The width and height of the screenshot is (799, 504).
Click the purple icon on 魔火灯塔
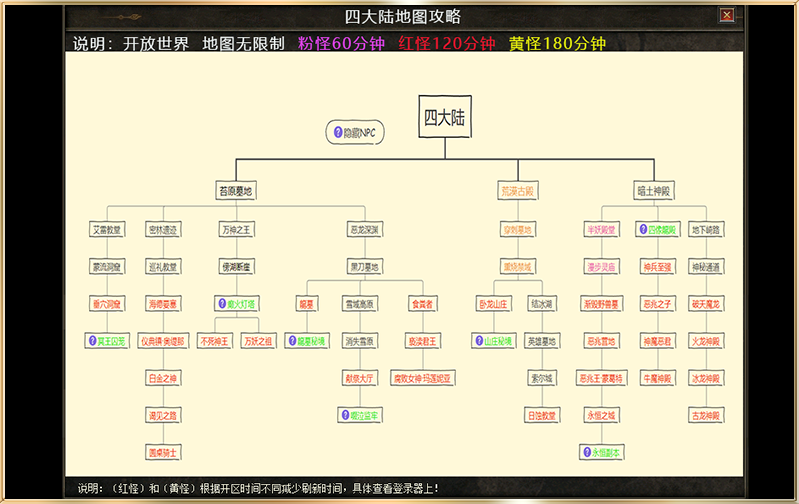coord(221,303)
